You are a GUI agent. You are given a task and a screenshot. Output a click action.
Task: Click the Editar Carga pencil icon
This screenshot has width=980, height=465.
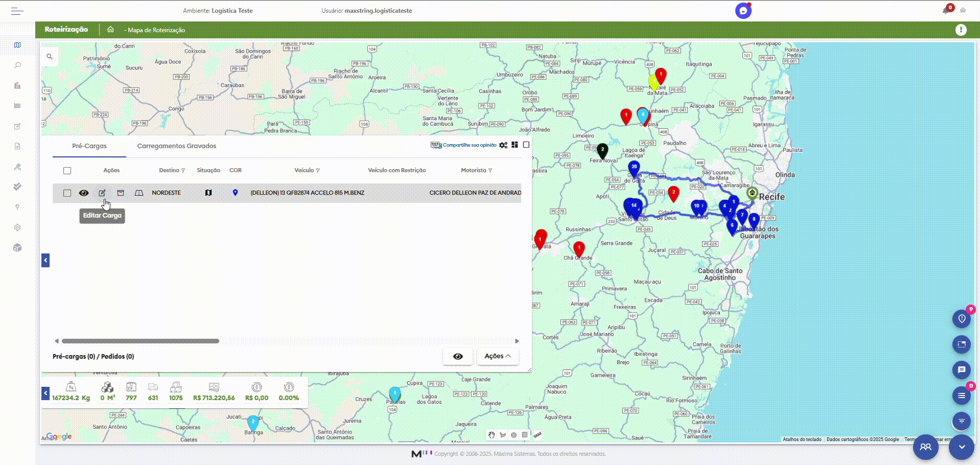pos(102,193)
